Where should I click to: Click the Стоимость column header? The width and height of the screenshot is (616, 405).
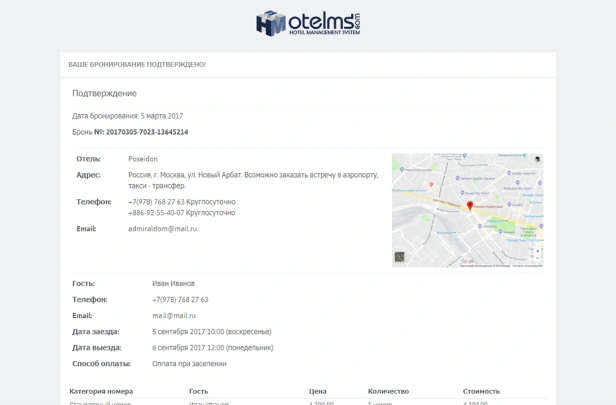point(481,391)
